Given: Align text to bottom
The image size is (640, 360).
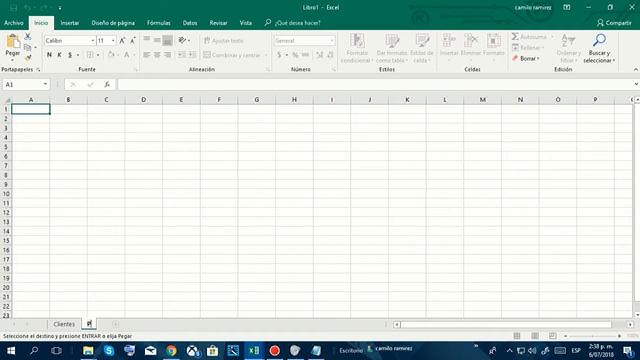Looking at the screenshot, I should point(167,40).
